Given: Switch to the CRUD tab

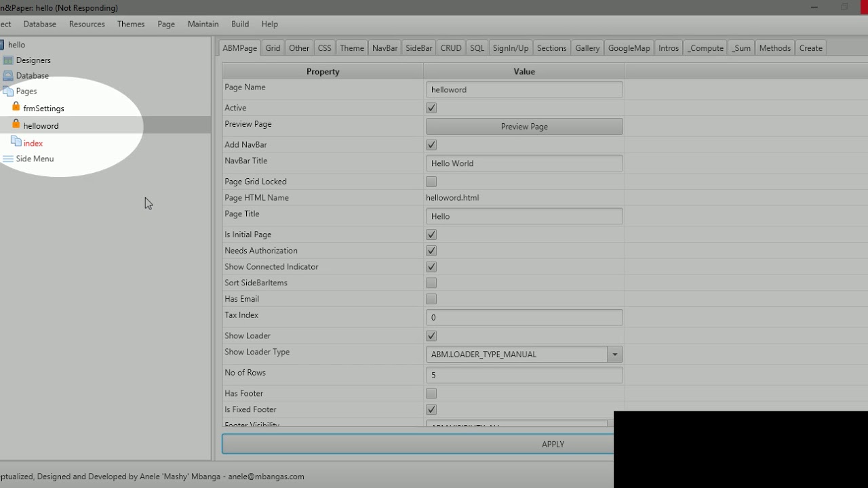Looking at the screenshot, I should [451, 48].
